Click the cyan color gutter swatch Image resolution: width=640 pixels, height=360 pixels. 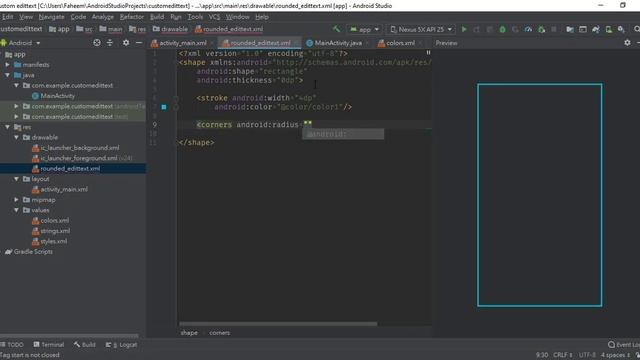(164, 107)
